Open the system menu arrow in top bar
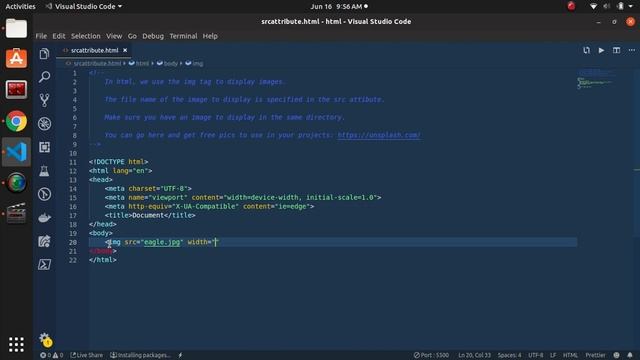The width and height of the screenshot is (640, 360). tap(631, 7)
